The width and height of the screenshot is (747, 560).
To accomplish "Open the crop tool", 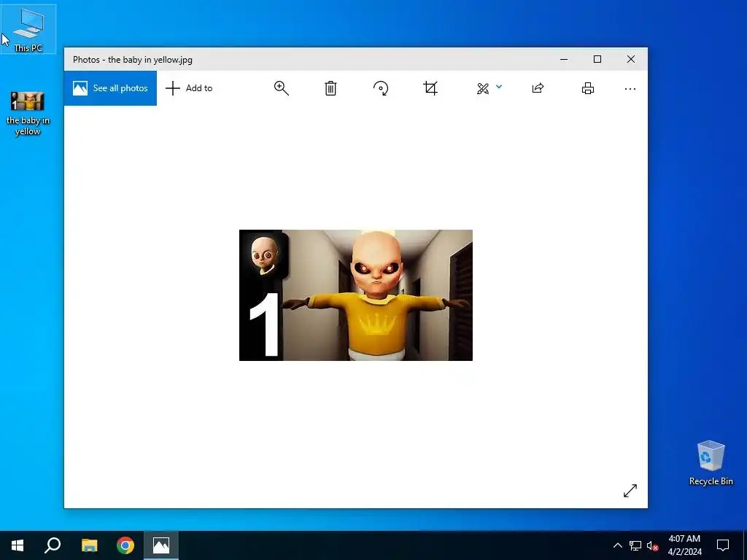I will 430,88.
